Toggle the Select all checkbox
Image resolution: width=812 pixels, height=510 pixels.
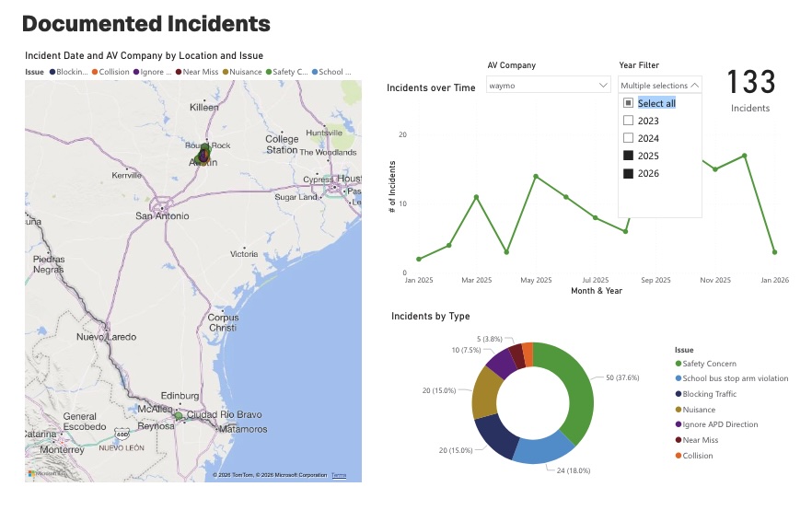pyautogui.click(x=628, y=103)
